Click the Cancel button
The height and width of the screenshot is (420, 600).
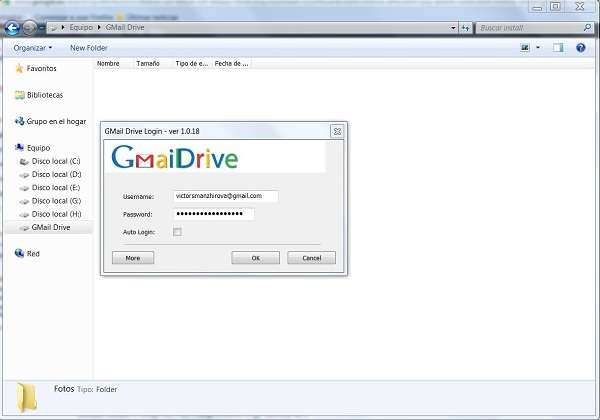tap(311, 258)
